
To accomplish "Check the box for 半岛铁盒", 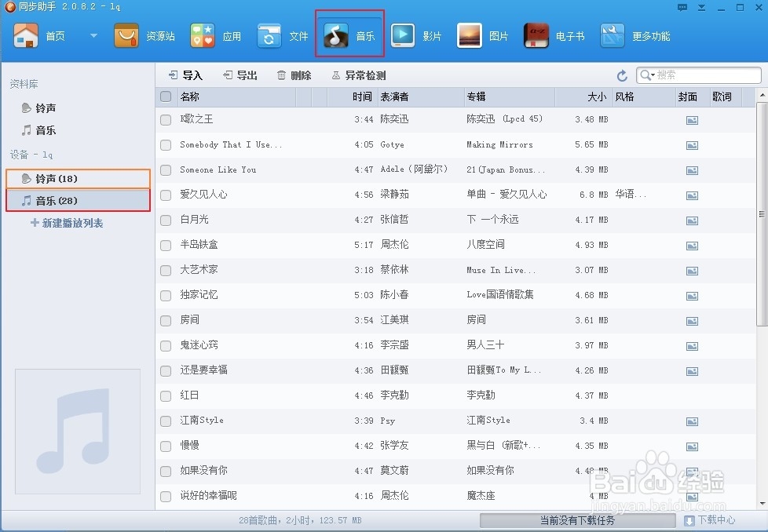I will 166,245.
